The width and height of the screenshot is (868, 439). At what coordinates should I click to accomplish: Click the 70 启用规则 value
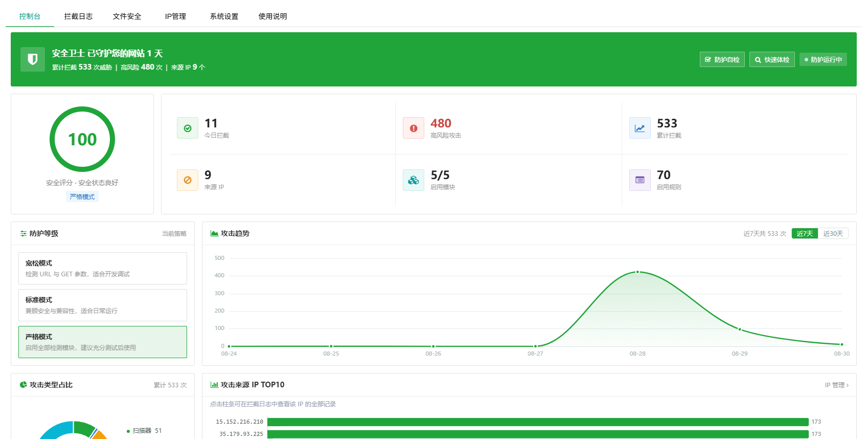click(664, 175)
